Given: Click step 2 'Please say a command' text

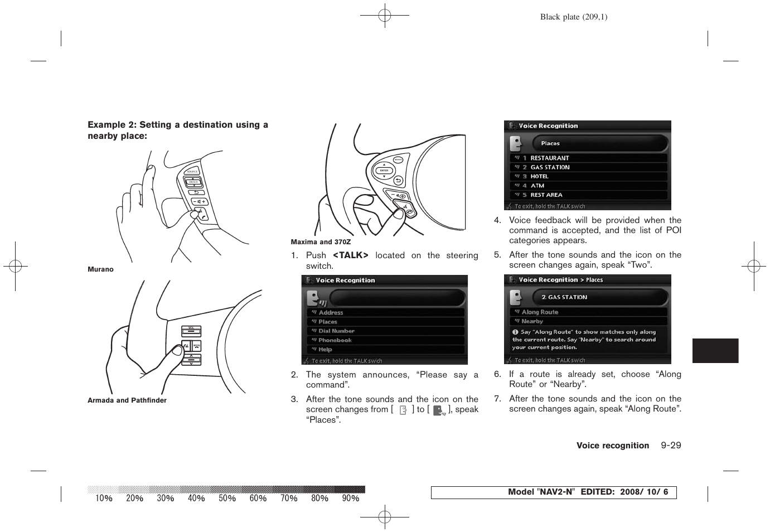Looking at the screenshot, I should click(392, 380).
